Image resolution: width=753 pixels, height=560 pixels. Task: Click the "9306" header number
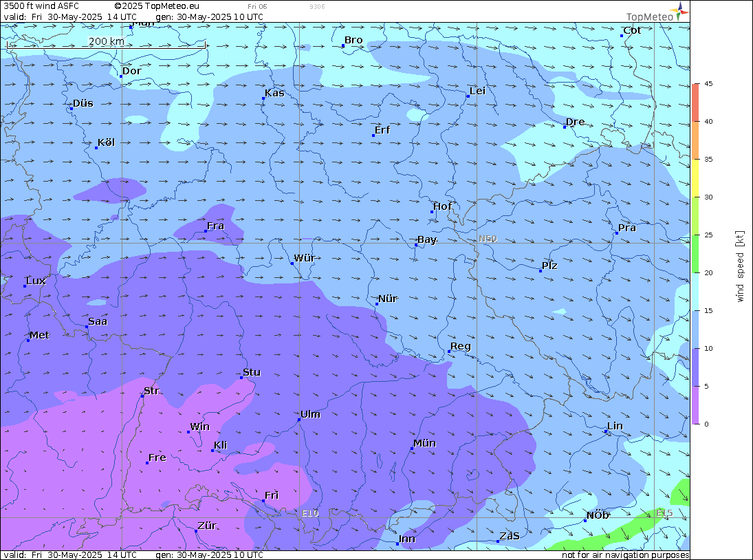pos(317,7)
